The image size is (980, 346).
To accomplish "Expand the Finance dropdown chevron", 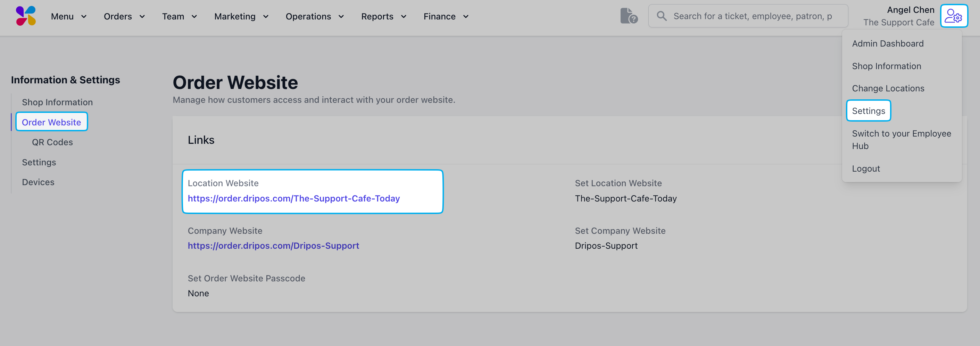I will (466, 17).
